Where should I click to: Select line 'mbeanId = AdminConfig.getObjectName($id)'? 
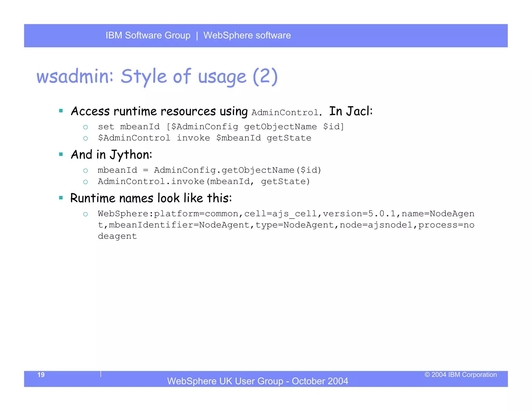tap(210, 170)
